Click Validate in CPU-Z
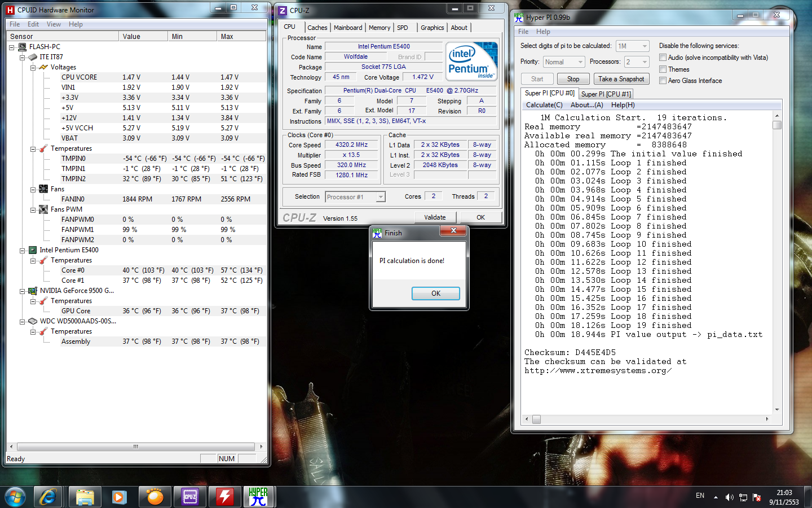Viewport: 812px width, 508px height. coord(435,217)
